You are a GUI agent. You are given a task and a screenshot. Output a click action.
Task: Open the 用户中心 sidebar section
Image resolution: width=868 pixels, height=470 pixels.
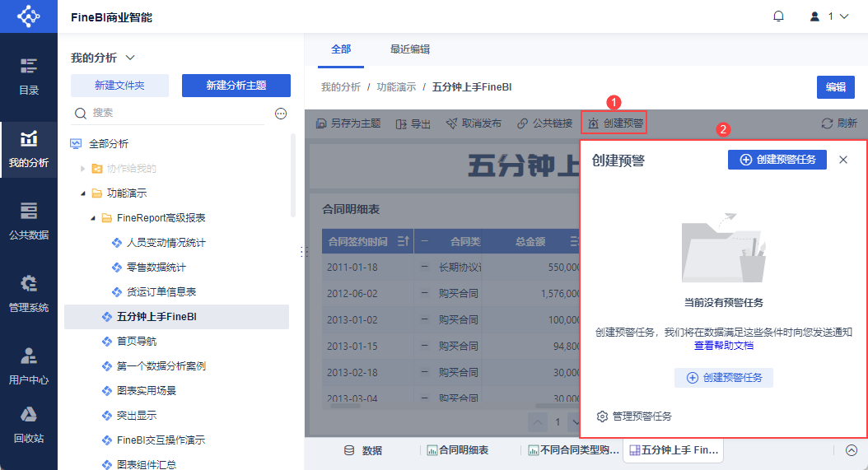(29, 366)
